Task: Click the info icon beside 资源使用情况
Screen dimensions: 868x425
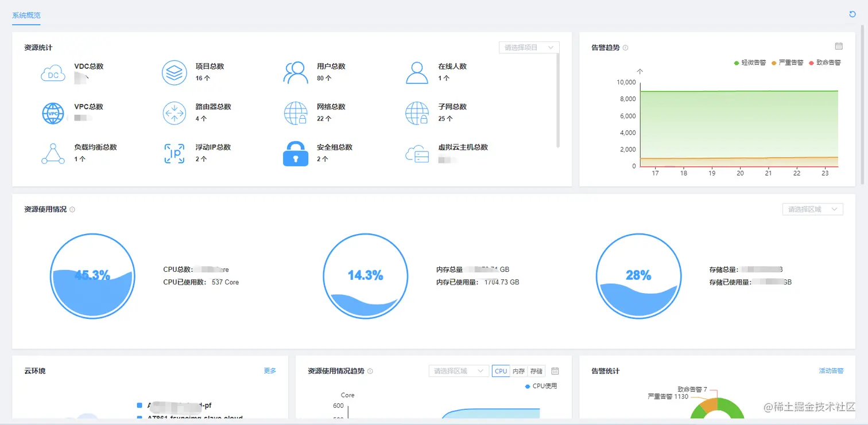Action: (72, 210)
